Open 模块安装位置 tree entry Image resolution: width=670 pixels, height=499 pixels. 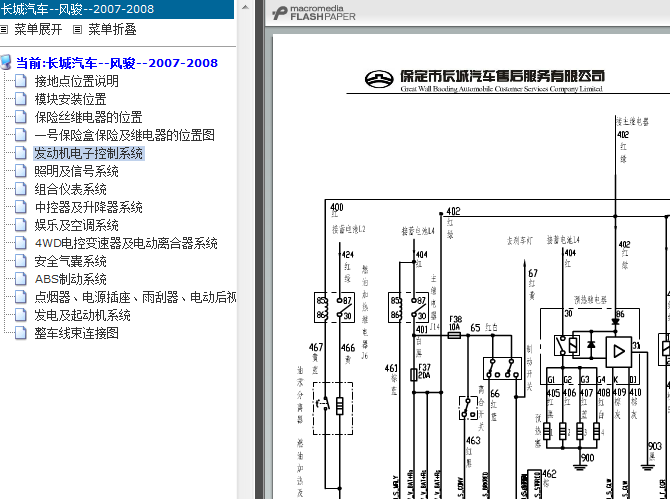point(71,99)
